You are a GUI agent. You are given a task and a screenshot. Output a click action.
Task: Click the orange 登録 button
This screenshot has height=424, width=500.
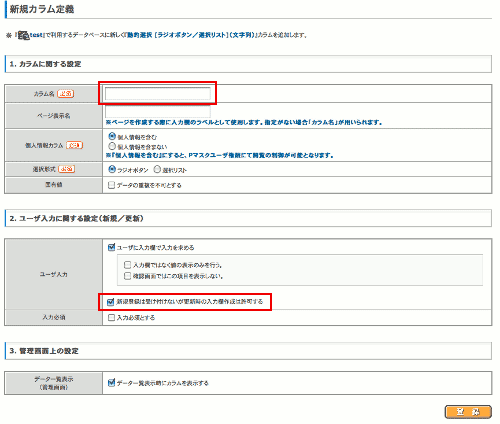[468, 412]
